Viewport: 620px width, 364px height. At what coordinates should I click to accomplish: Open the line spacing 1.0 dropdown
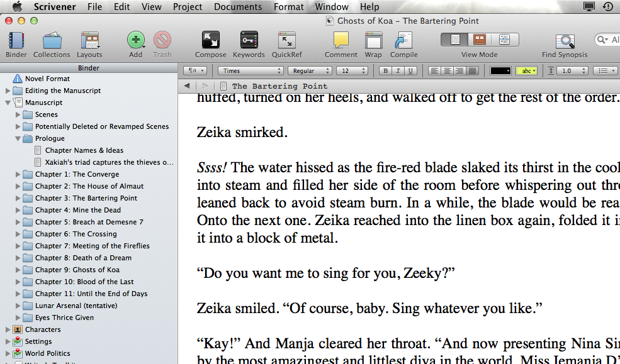573,70
